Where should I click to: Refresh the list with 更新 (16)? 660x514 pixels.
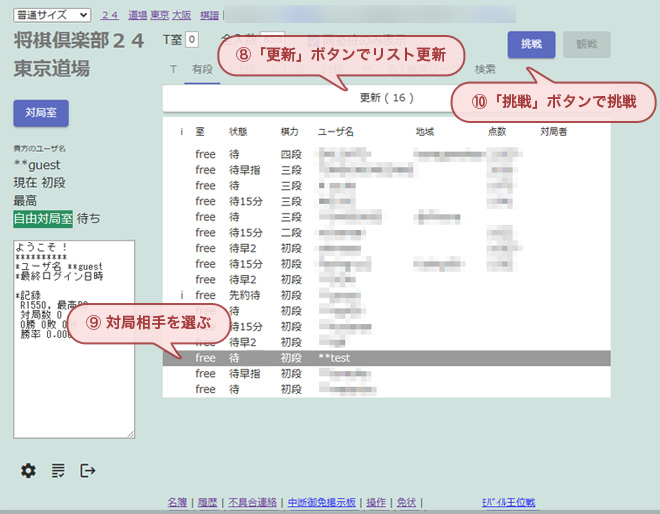[386, 98]
